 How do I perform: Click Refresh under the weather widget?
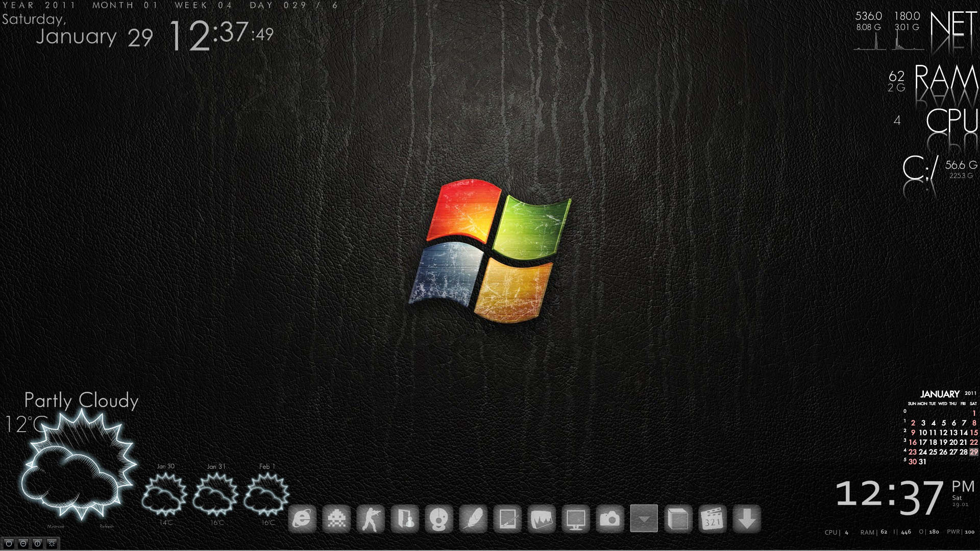[107, 527]
